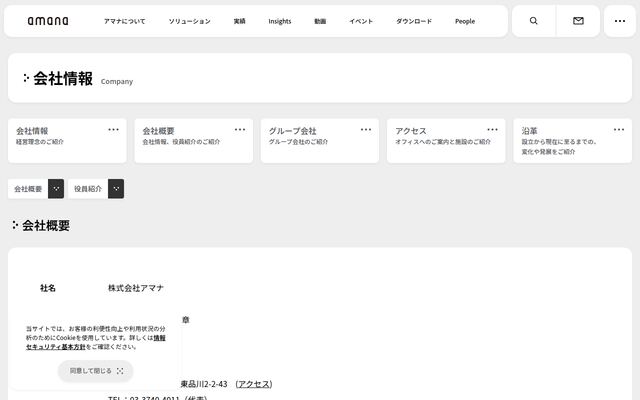This screenshot has height=400, width=640.
Task: Click the dark arrow beside 会社概要 anchor
Action: 56,189
